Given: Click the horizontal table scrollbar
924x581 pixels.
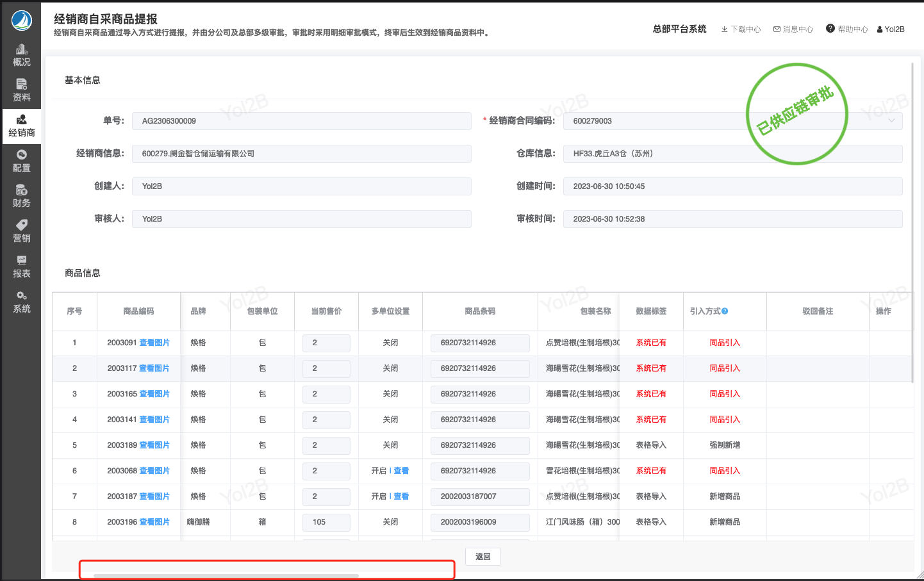Looking at the screenshot, I should (x=226, y=577).
